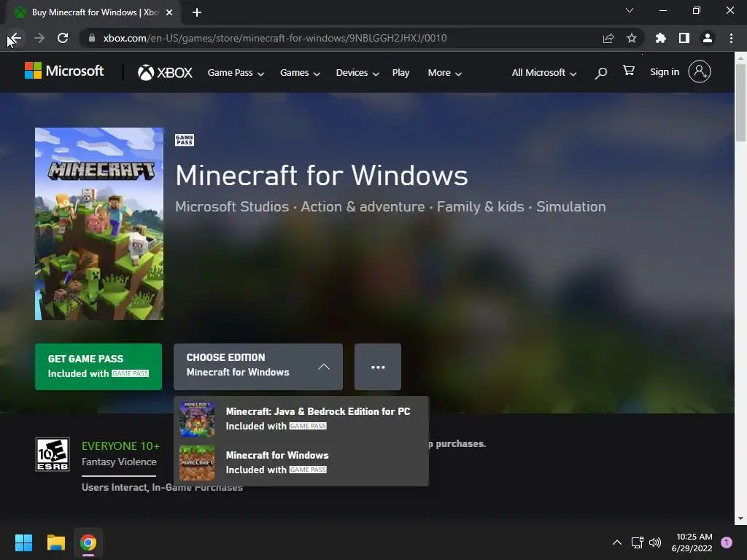747x560 pixels.
Task: Close the Buy Minecraft browser tab
Action: click(x=169, y=12)
